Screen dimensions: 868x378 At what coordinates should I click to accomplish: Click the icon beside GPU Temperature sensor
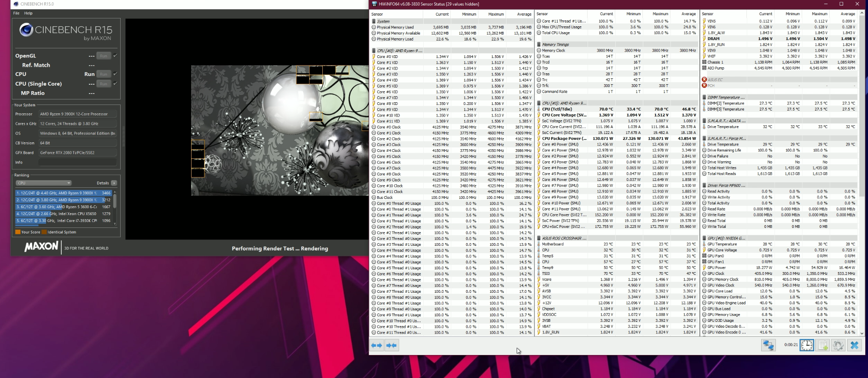point(704,244)
